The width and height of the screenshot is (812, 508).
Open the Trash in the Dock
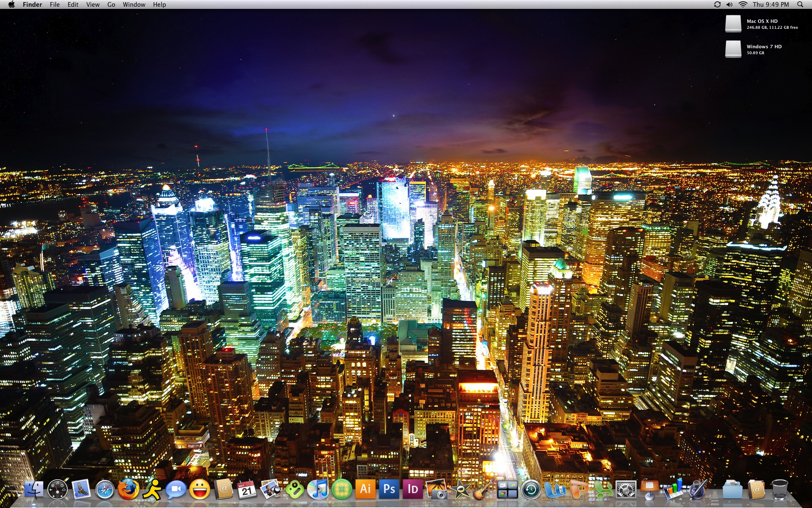coord(779,490)
